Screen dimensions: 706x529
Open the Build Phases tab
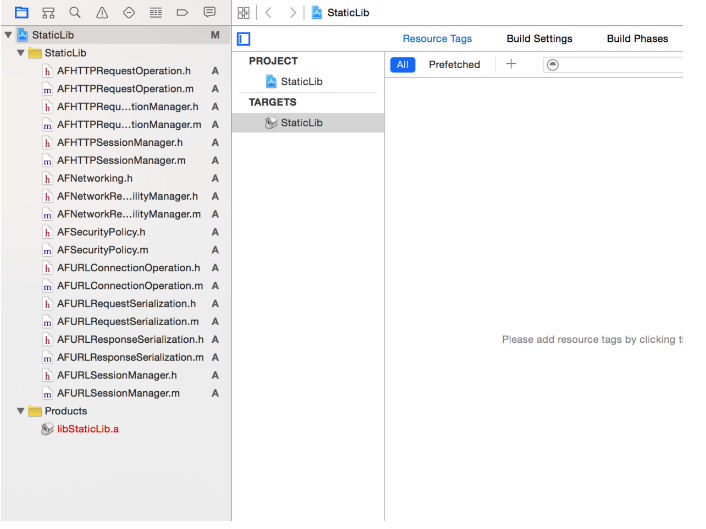637,39
